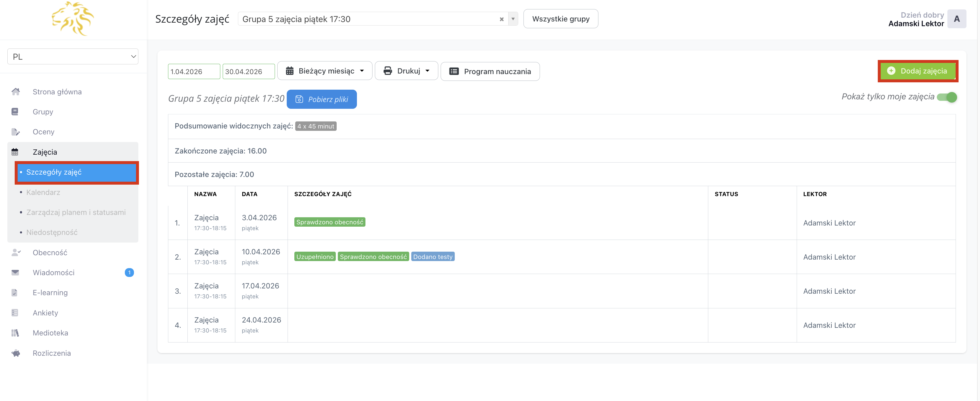
Task: Open the Drukuj print options dropdown
Action: click(406, 71)
